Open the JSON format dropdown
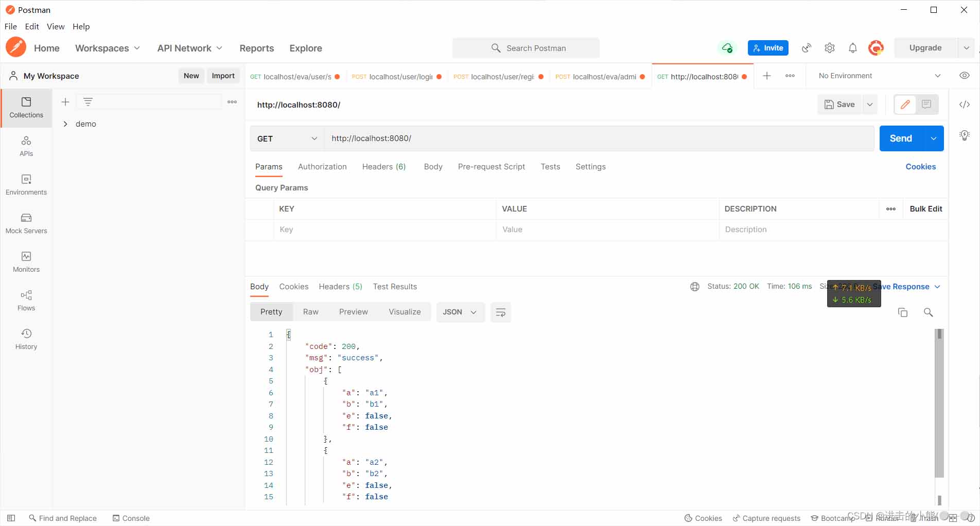The height and width of the screenshot is (526, 980). coord(460,312)
